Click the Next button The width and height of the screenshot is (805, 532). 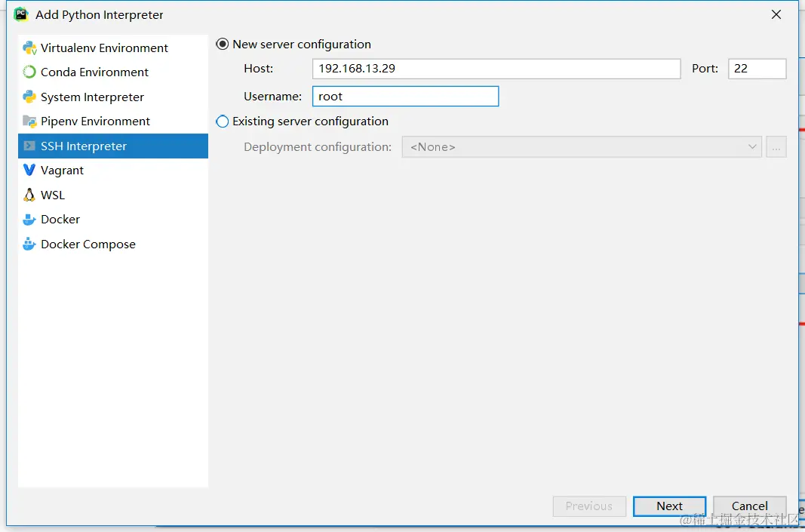click(x=669, y=506)
